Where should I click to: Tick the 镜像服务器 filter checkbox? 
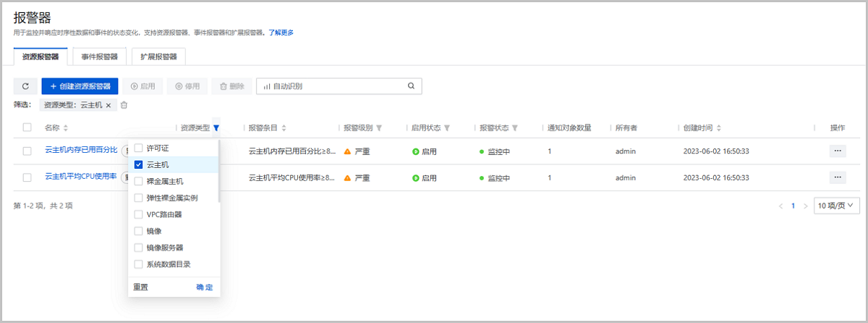click(x=139, y=248)
